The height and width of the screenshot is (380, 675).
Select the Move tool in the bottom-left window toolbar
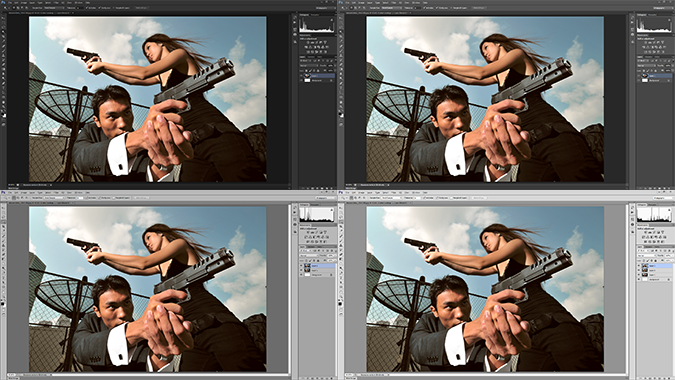[3, 207]
